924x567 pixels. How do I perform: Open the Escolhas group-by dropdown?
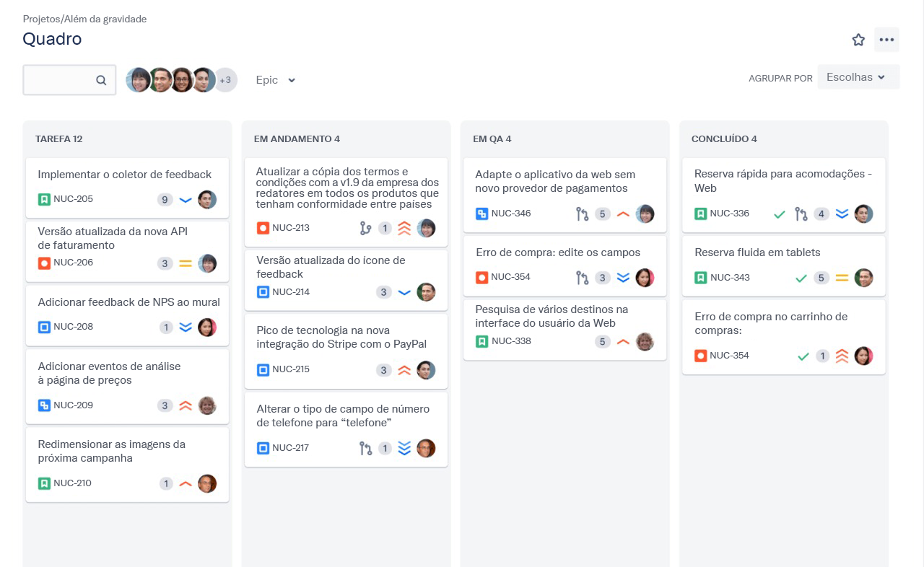click(858, 77)
